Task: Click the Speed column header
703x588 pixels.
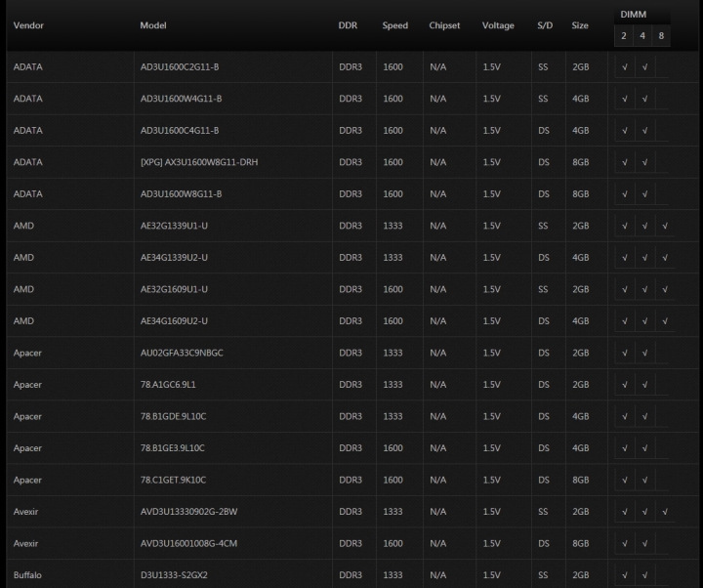Action: pyautogui.click(x=395, y=25)
